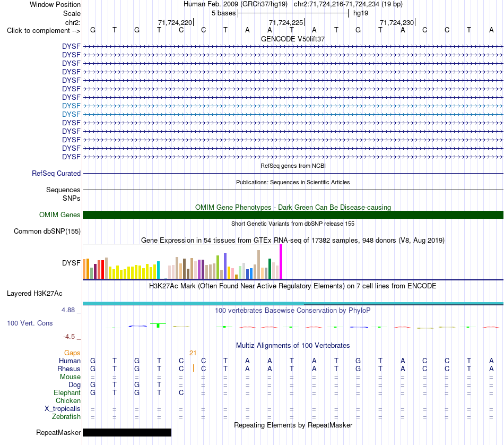Viewport: 504px width, 445px height.
Task: Select the X_tropicalis alignment row label
Action: [63, 409]
